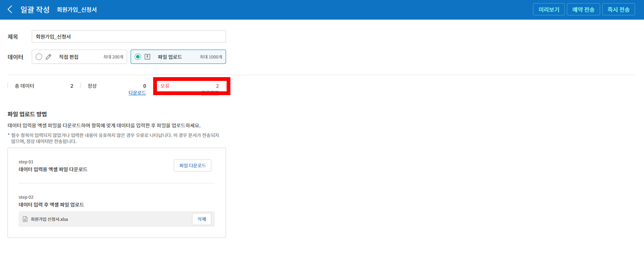Image resolution: width=644 pixels, height=259 pixels.
Task: Click the 회원가입_신청서 header subtitle
Action: click(77, 10)
